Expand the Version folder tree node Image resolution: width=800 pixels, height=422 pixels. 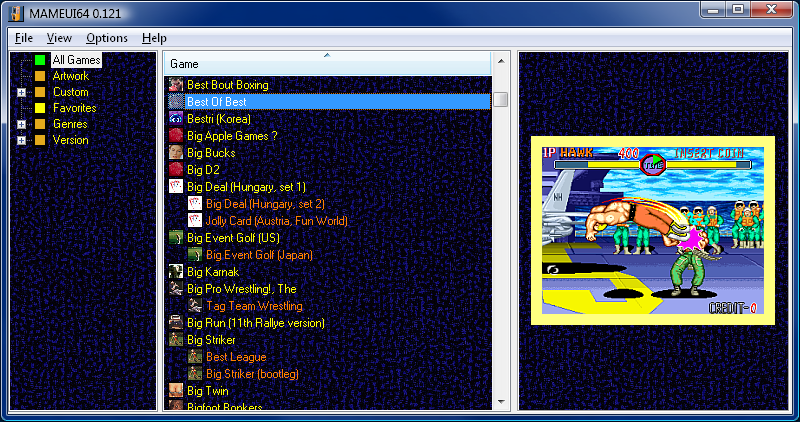point(21,140)
